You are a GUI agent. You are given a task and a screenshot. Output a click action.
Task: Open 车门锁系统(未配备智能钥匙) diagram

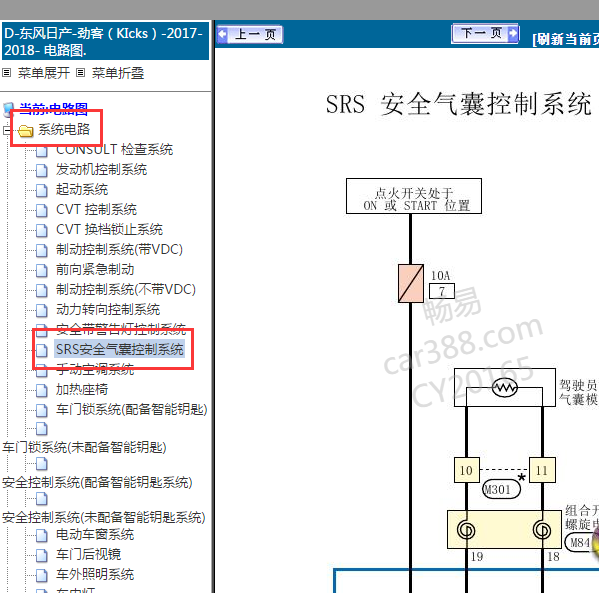[x=84, y=447]
